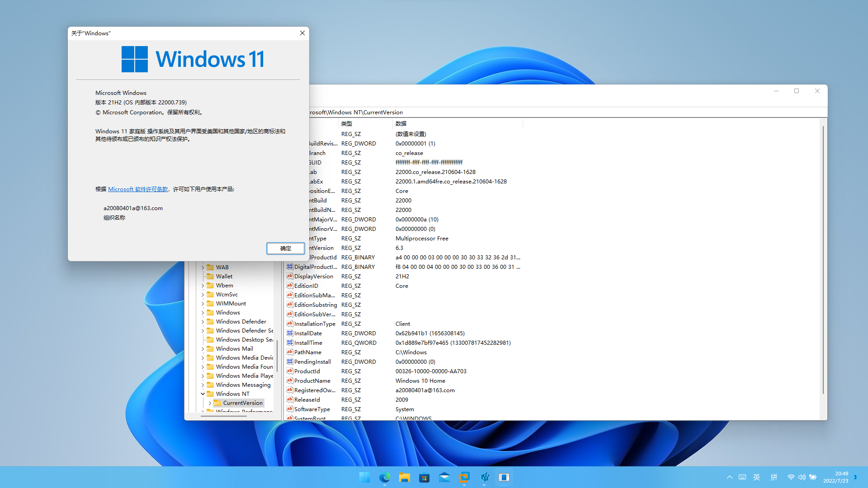Screen dimensions: 868x488
Task: Launch Microsoft Edge from taskbar
Action: click(385, 477)
